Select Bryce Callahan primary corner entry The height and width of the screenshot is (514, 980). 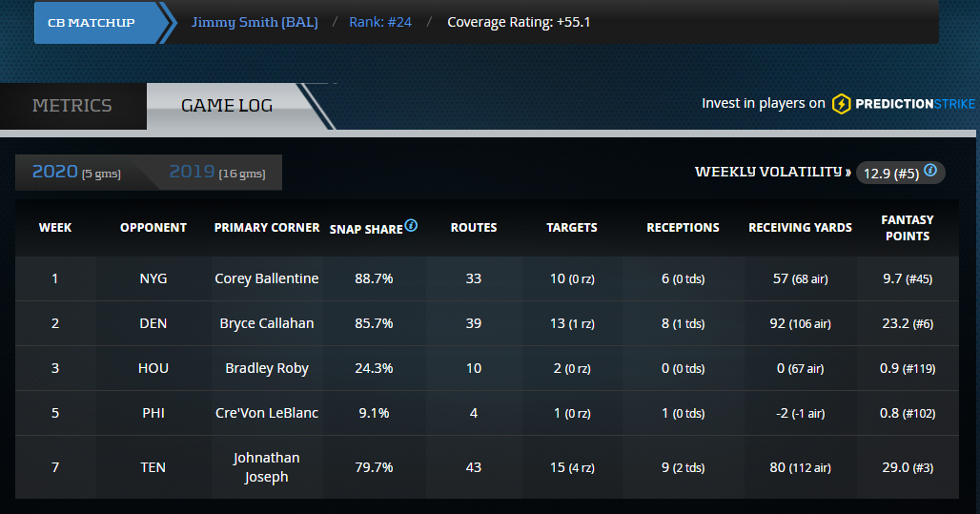(x=266, y=323)
